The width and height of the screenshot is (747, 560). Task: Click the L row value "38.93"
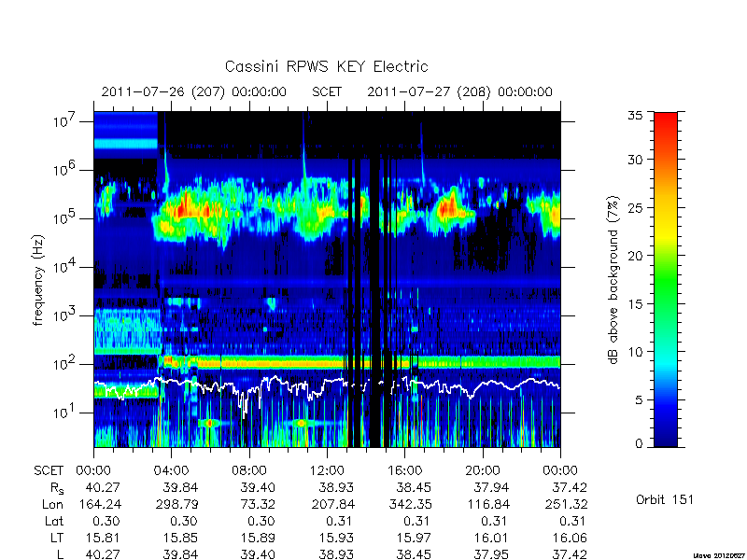click(x=336, y=554)
